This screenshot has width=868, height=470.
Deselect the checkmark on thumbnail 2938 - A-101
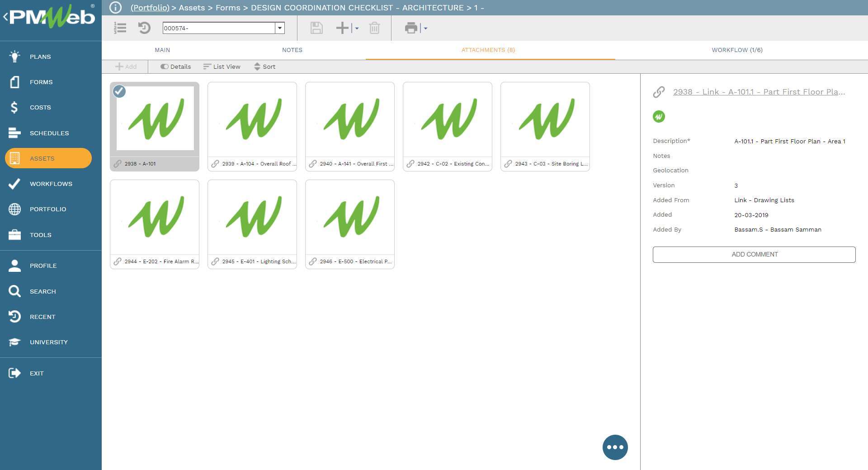pos(119,92)
